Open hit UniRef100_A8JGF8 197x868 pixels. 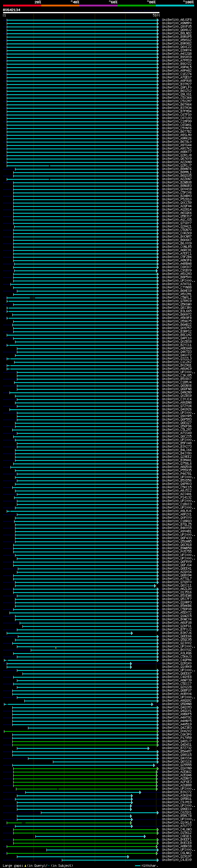(176, 20)
